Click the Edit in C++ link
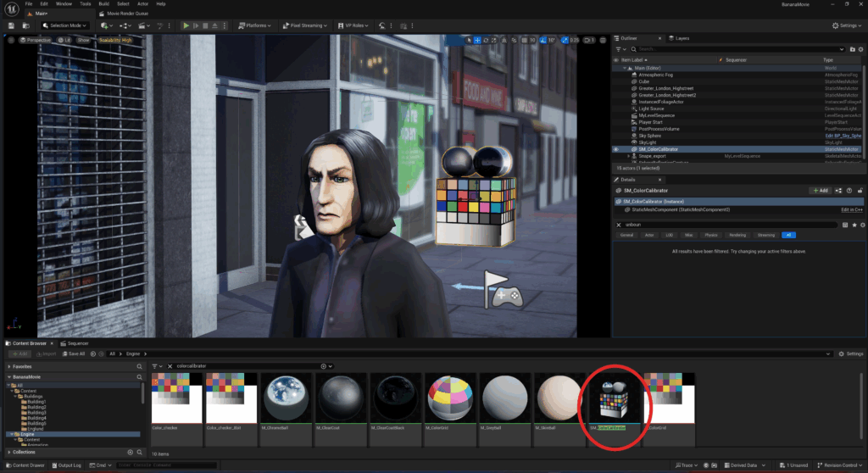Image resolution: width=868 pixels, height=473 pixels. [851, 209]
